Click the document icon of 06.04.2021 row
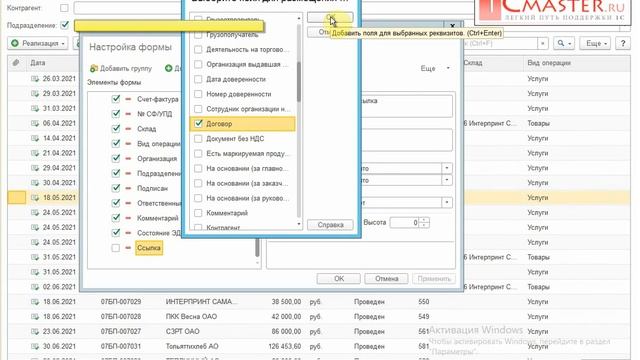The width and height of the screenshot is (640, 360). click(35, 123)
